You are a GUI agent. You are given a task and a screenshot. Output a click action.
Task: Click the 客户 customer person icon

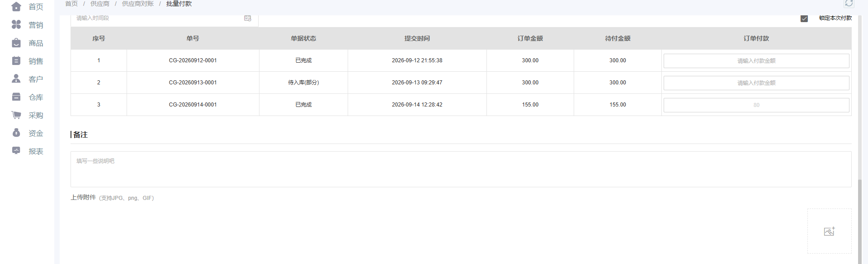coord(16,79)
